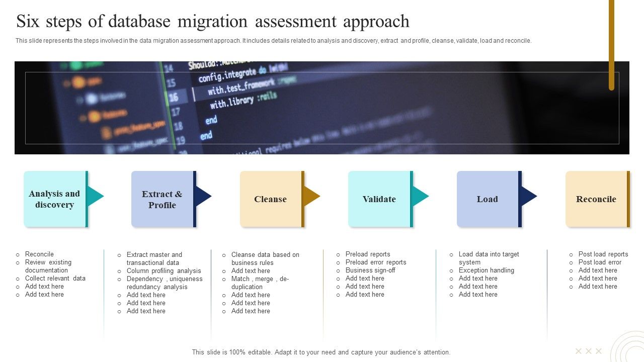
Task: Click the slide description subtitle text
Action: click(x=273, y=41)
